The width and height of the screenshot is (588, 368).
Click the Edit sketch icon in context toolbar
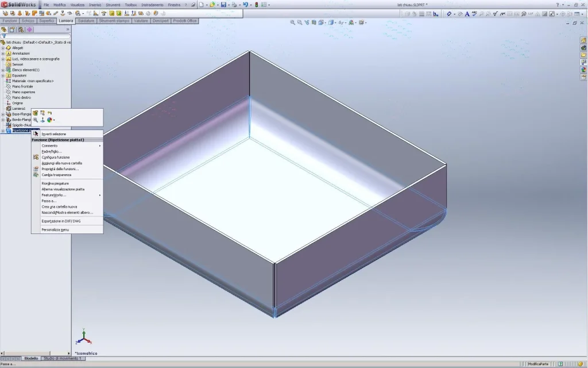click(42, 113)
